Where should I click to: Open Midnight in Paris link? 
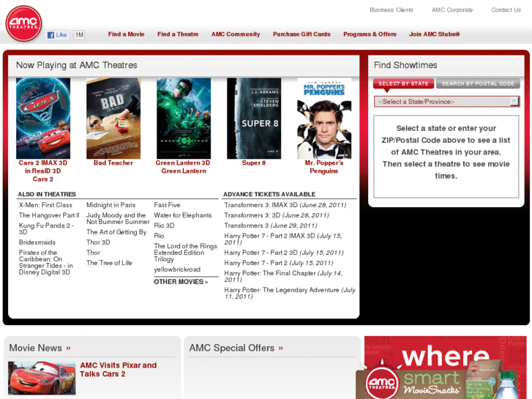(x=111, y=205)
